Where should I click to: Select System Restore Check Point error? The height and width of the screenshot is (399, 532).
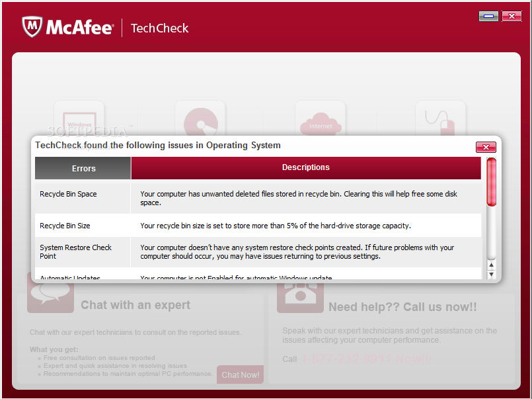click(258, 252)
